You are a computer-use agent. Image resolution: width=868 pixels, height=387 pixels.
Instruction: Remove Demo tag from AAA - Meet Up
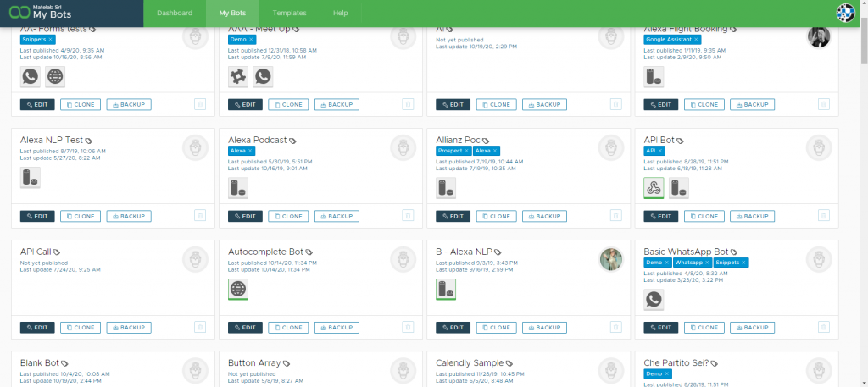251,40
